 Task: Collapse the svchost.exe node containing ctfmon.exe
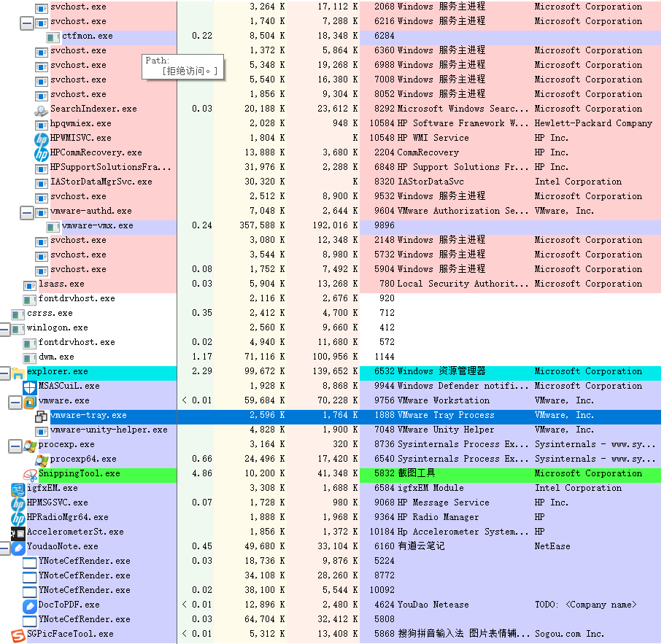click(27, 23)
